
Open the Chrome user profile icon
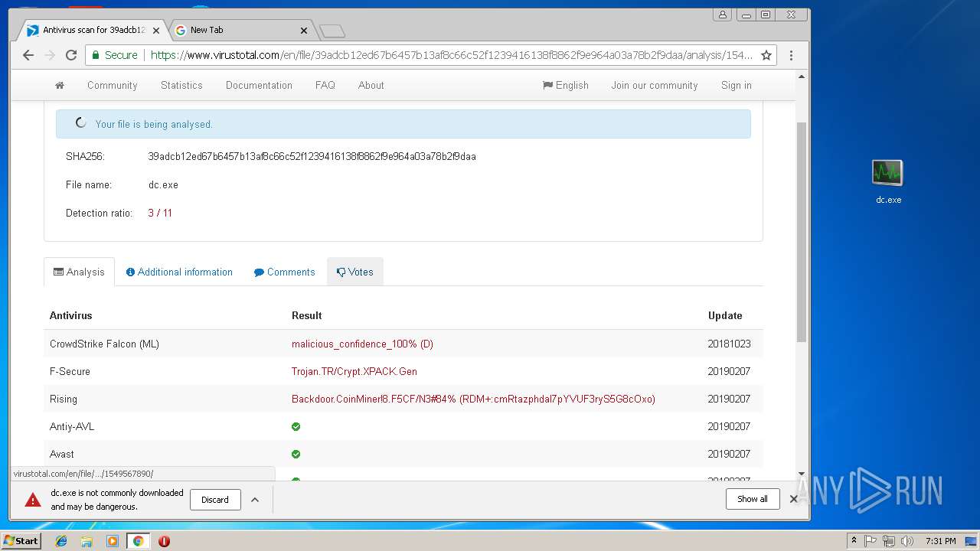722,15
